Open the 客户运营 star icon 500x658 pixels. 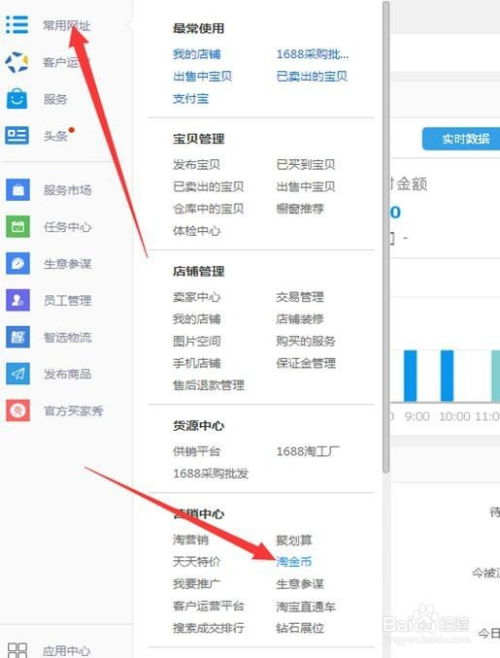pyautogui.click(x=16, y=62)
